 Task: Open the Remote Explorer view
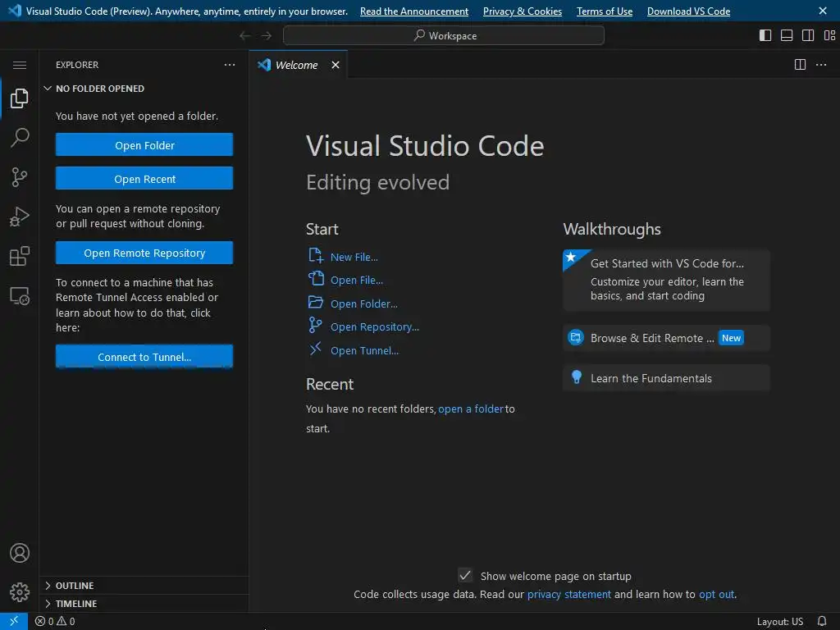coord(20,296)
